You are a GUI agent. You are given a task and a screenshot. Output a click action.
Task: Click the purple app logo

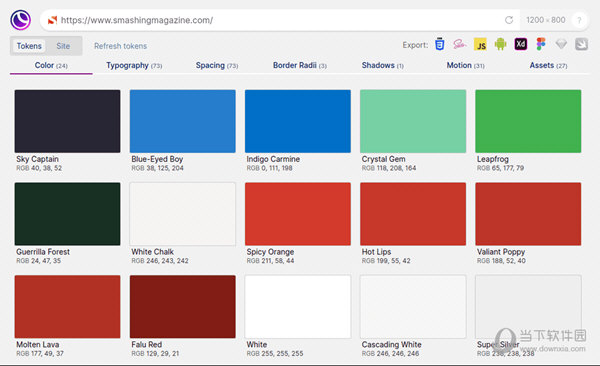point(21,20)
